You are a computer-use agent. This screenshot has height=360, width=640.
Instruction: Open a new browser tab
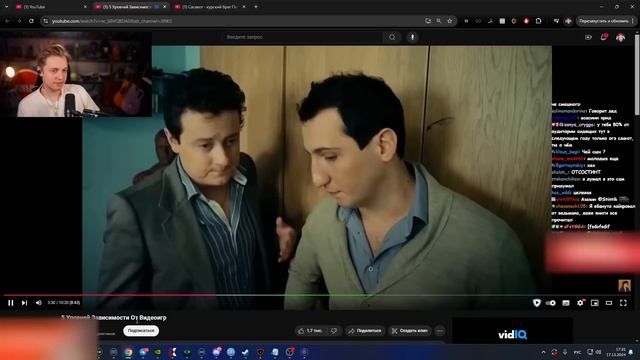click(x=256, y=7)
